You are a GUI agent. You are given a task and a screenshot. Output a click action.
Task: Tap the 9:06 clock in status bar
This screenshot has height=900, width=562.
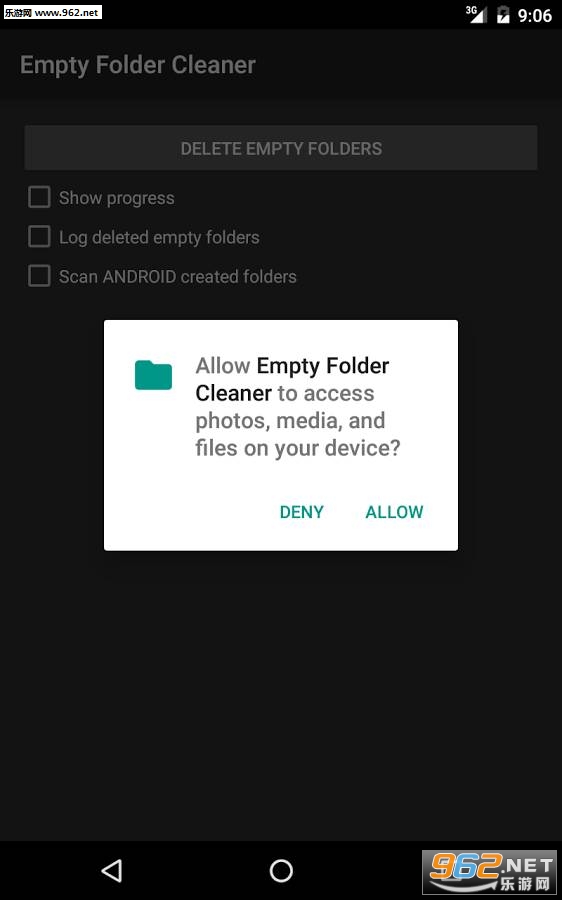pyautogui.click(x=534, y=15)
